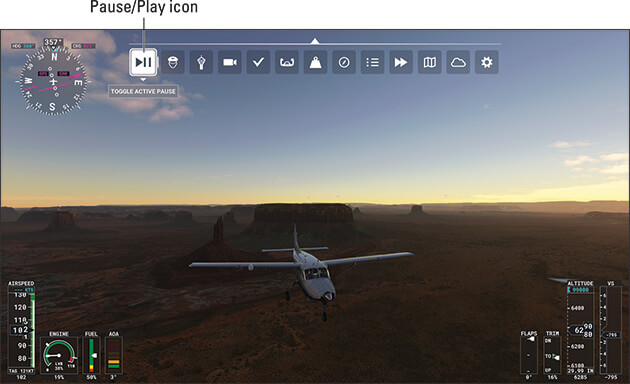Click the 'AOA' indicator bars
This screenshot has width=630, height=384.
(x=114, y=355)
